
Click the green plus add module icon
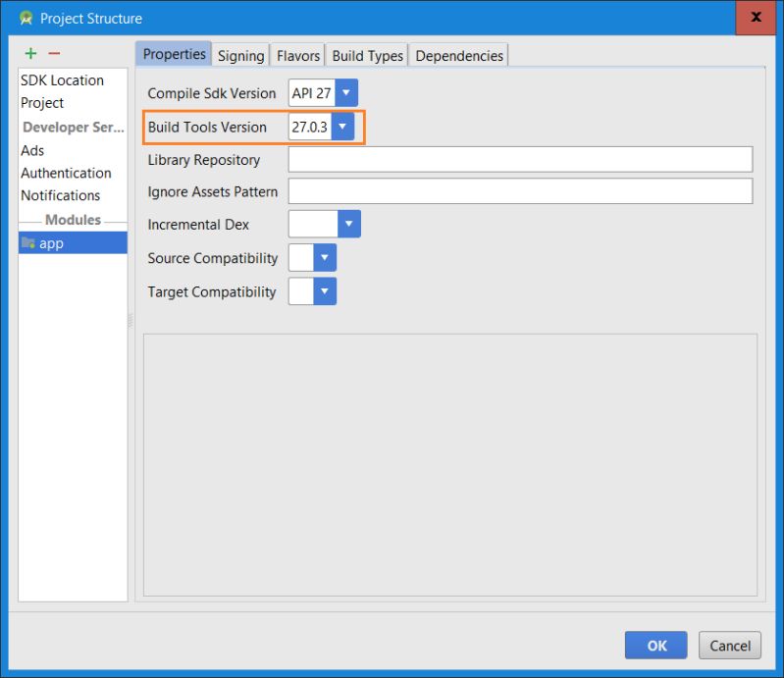click(x=31, y=53)
